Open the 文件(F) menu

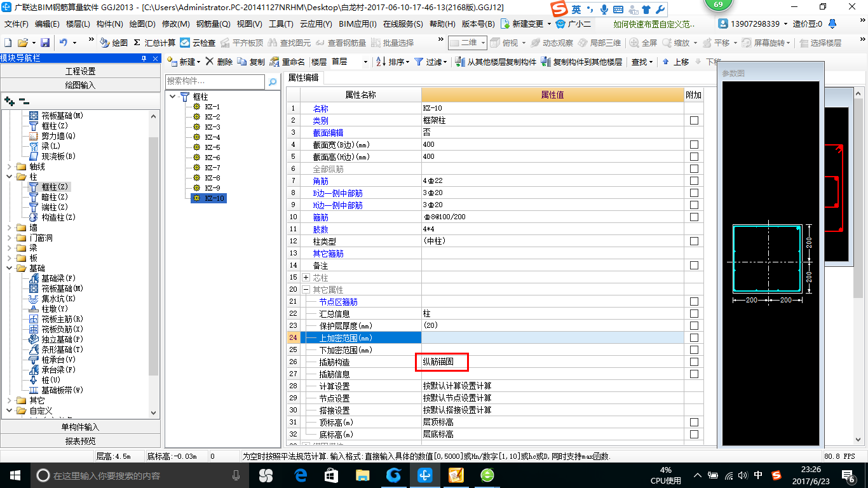[16, 24]
